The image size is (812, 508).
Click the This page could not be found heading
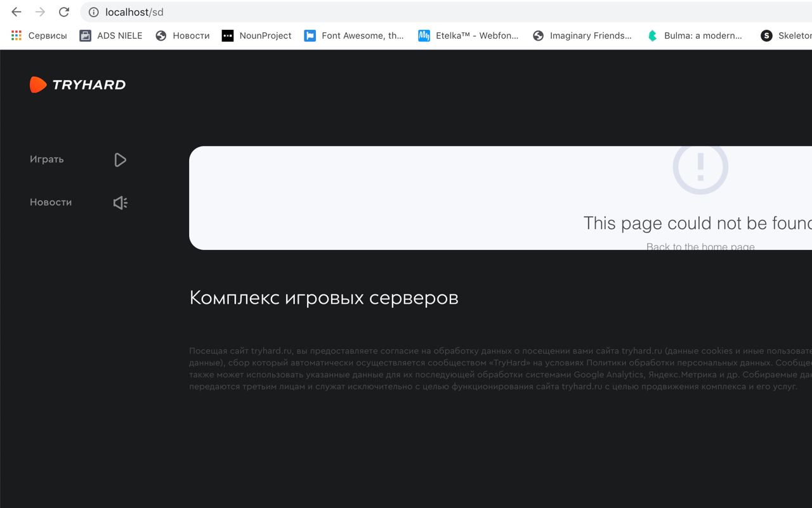697,223
